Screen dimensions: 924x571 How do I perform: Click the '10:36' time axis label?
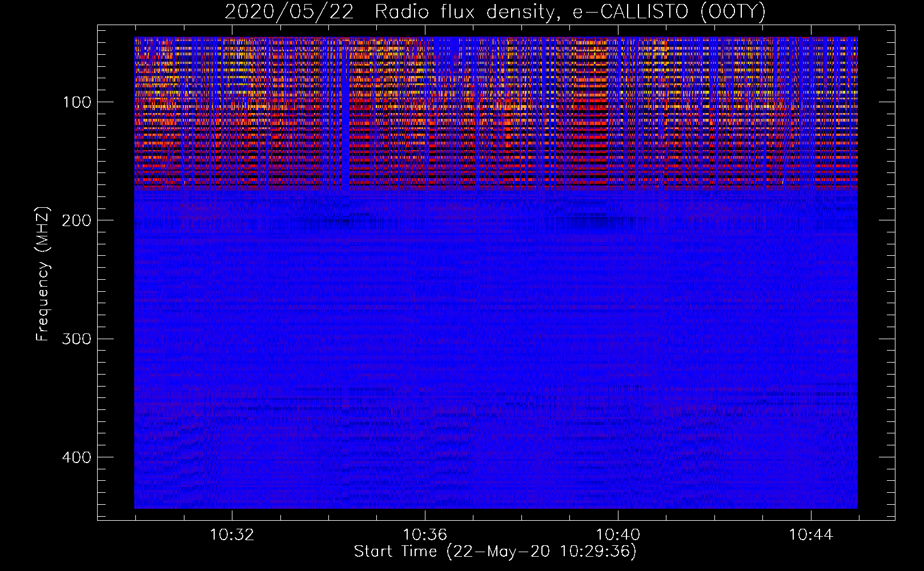(425, 535)
